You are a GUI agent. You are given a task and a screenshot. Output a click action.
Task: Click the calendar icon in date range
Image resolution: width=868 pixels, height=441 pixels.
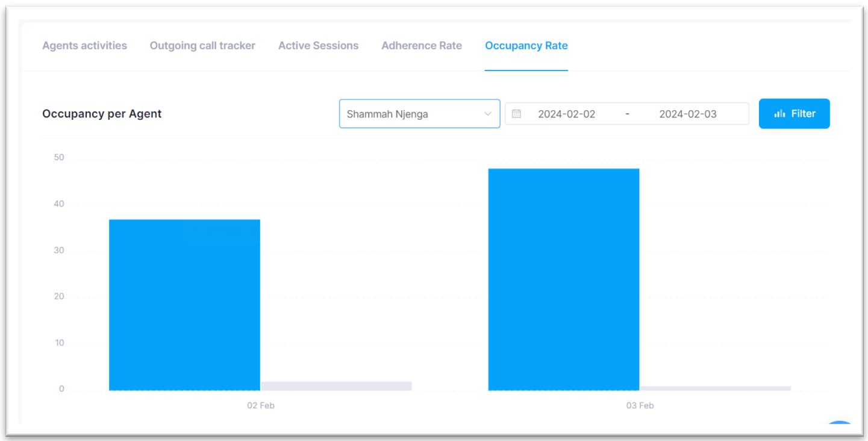click(516, 114)
